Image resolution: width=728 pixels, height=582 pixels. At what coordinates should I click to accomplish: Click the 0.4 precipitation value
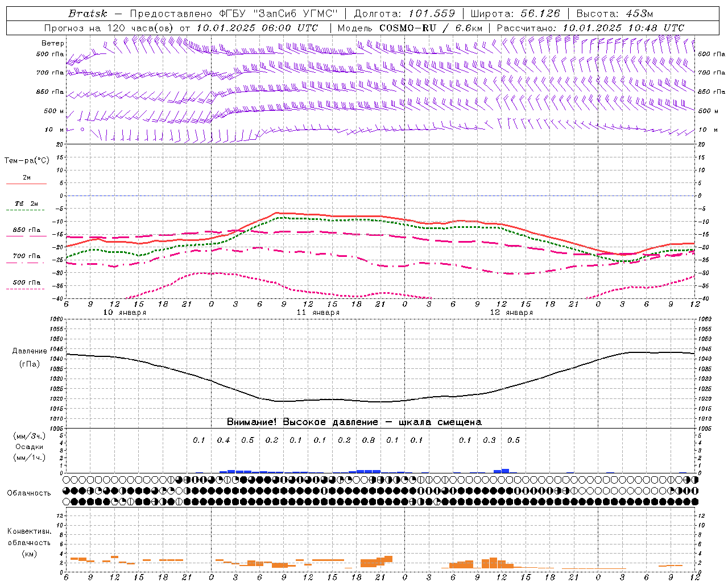pyautogui.click(x=224, y=440)
